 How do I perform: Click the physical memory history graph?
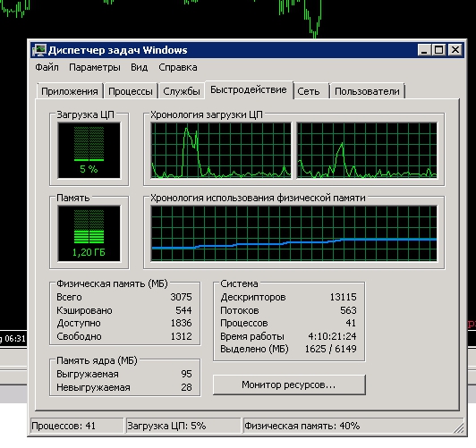click(x=294, y=233)
